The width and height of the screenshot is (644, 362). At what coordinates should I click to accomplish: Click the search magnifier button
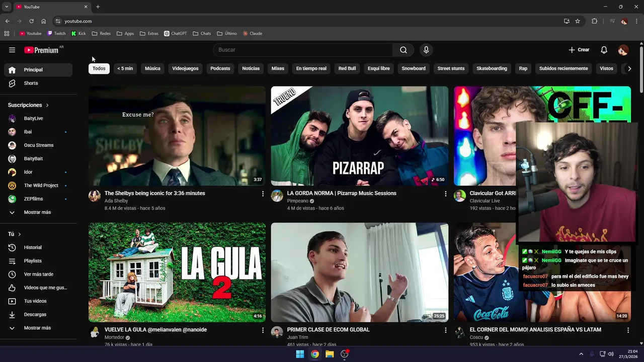(x=404, y=50)
